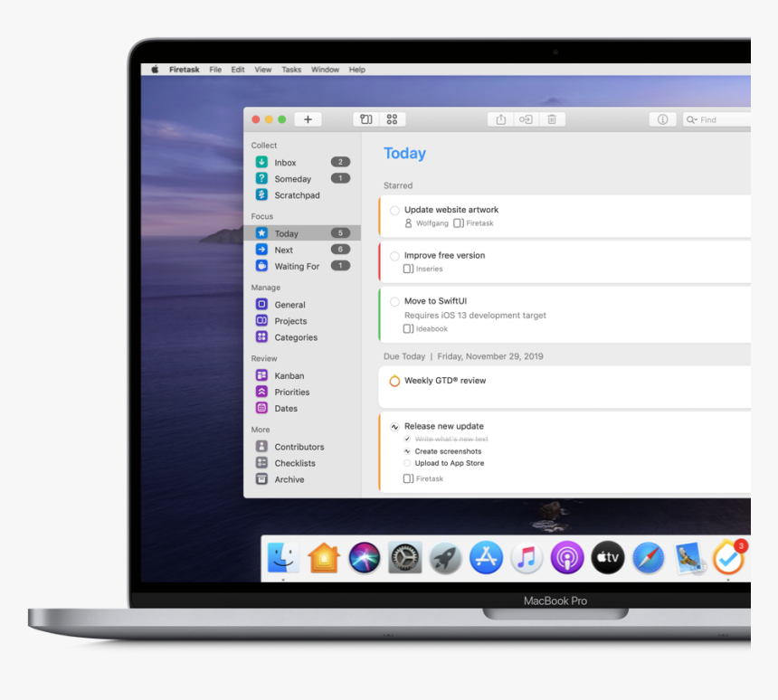Click the Inbox count badge 2

[340, 162]
